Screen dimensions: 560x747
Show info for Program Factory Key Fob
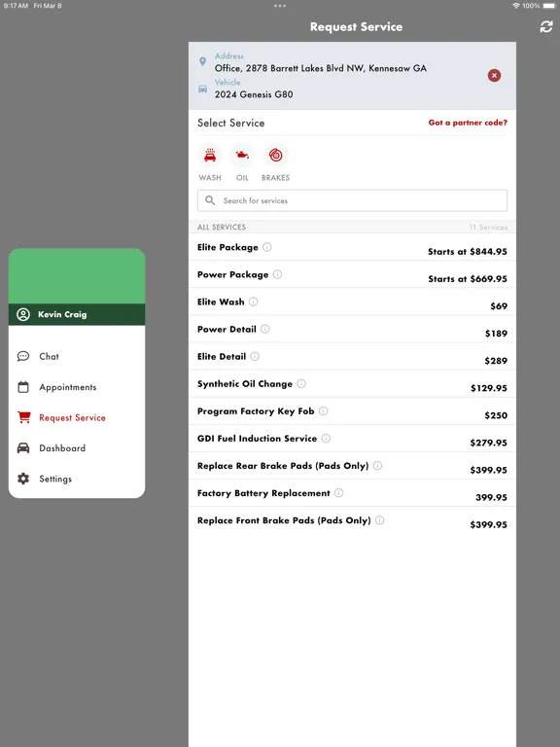click(324, 410)
